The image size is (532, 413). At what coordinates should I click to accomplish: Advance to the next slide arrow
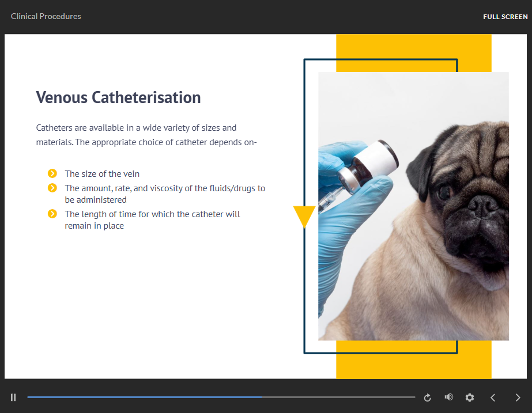(518, 397)
